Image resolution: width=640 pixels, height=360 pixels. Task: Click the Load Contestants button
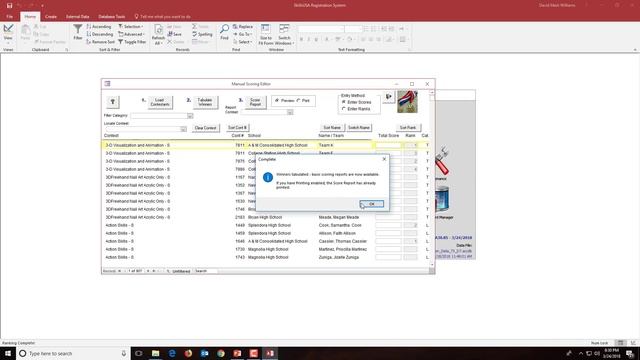tap(160, 102)
